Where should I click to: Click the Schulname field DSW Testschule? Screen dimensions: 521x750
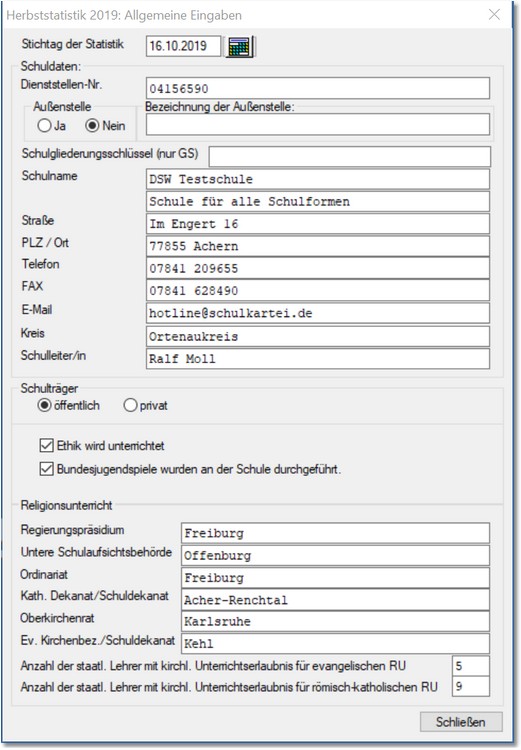pyautogui.click(x=318, y=179)
